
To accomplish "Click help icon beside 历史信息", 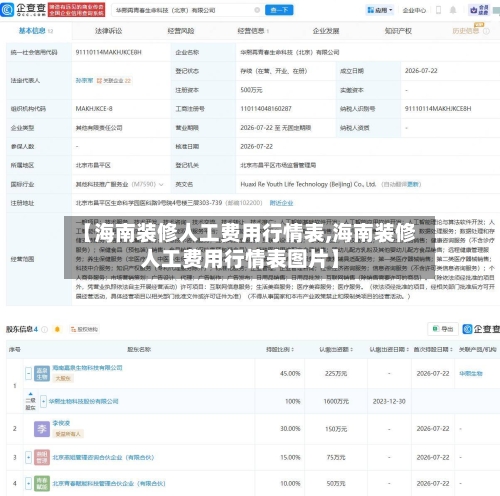I will coord(487,31).
